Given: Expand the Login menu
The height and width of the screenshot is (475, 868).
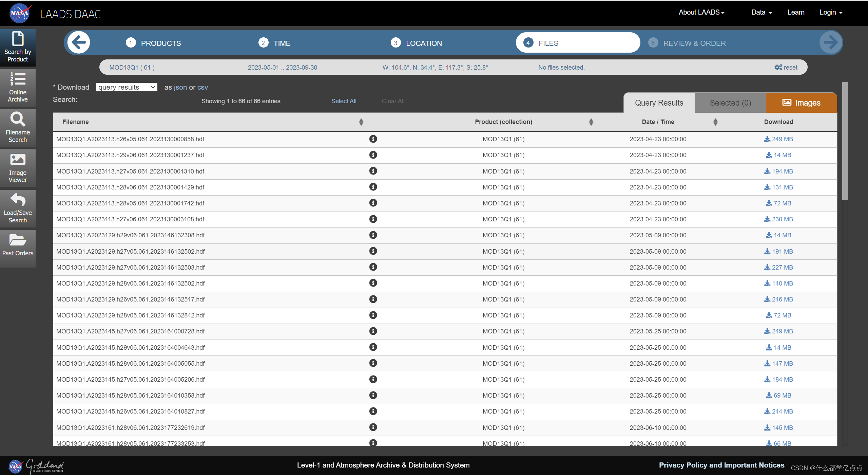Looking at the screenshot, I should (x=831, y=12).
